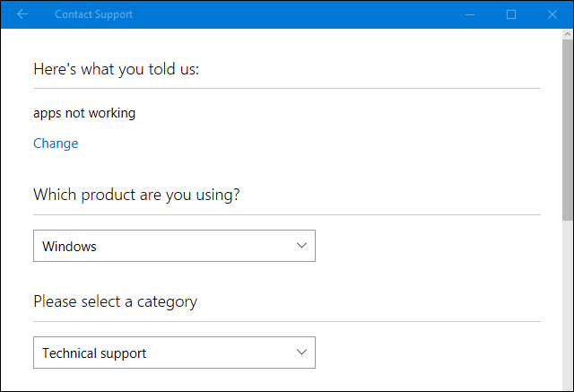Open the product dropdown showing Windows
The width and height of the screenshot is (574, 392).
click(x=174, y=246)
